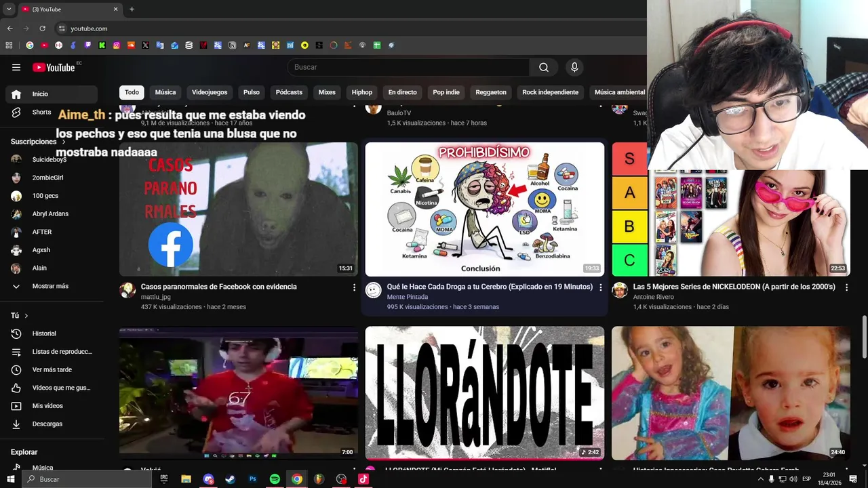Click the YouTube logo
Viewport: 868px width, 488px height.
(54, 67)
